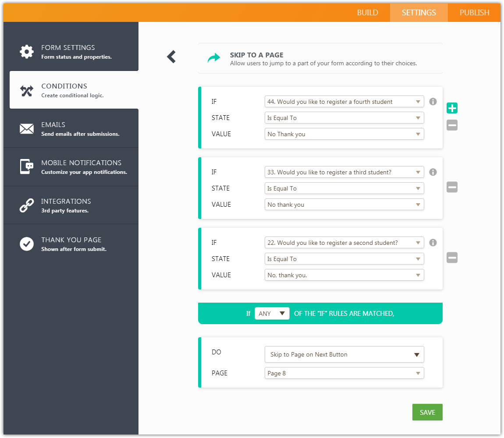Switch to the BUILD tab

(367, 13)
